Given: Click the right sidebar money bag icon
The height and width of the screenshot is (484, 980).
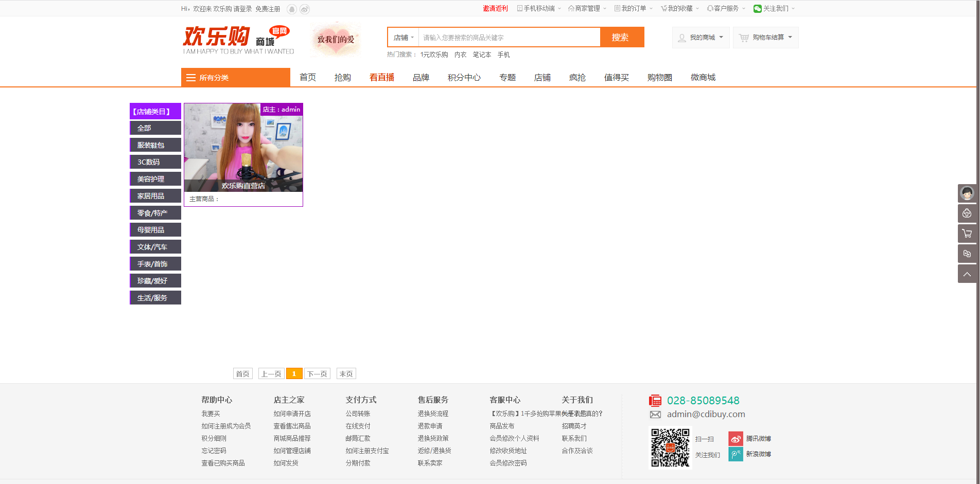Looking at the screenshot, I should [x=967, y=213].
